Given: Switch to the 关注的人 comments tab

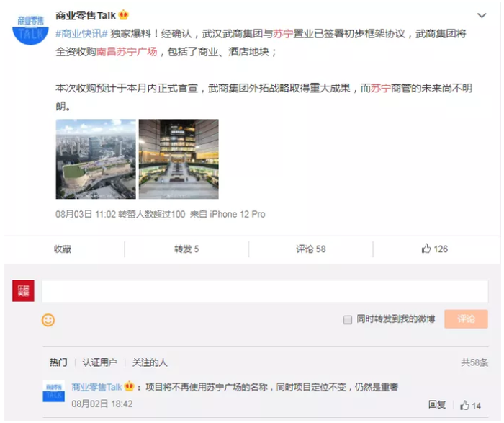Looking at the screenshot, I should 150,362.
